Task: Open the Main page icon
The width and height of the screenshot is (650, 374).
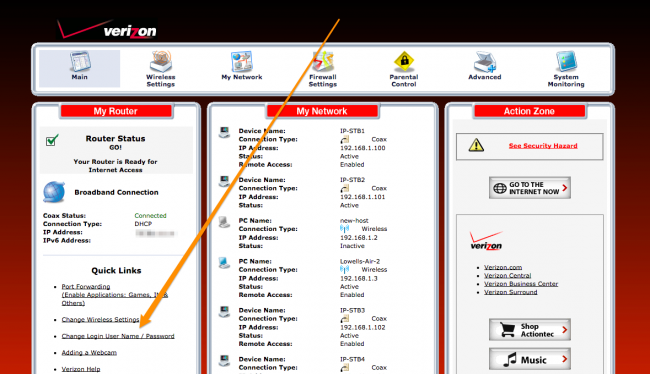Action: (x=80, y=62)
